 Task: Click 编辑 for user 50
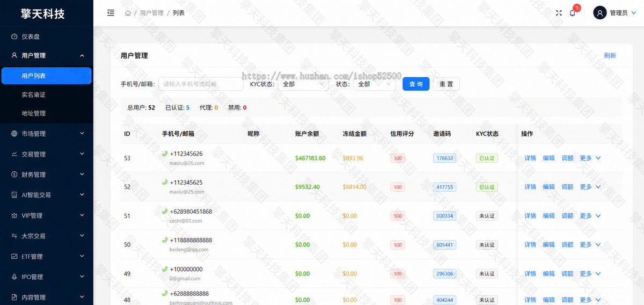[548, 244]
